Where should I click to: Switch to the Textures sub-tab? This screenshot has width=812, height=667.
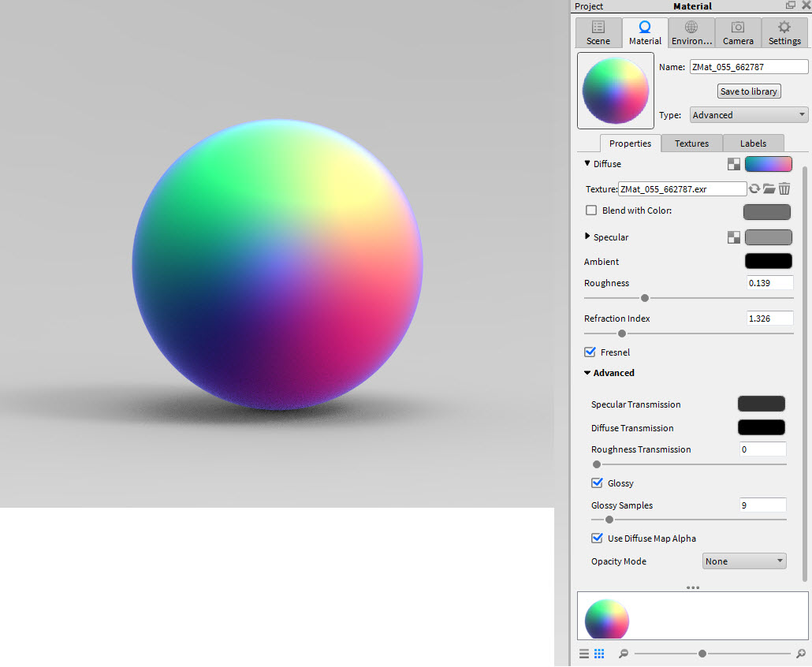pyautogui.click(x=691, y=143)
